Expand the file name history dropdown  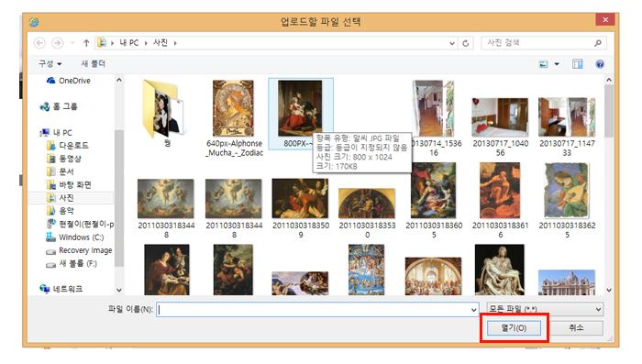[474, 310]
